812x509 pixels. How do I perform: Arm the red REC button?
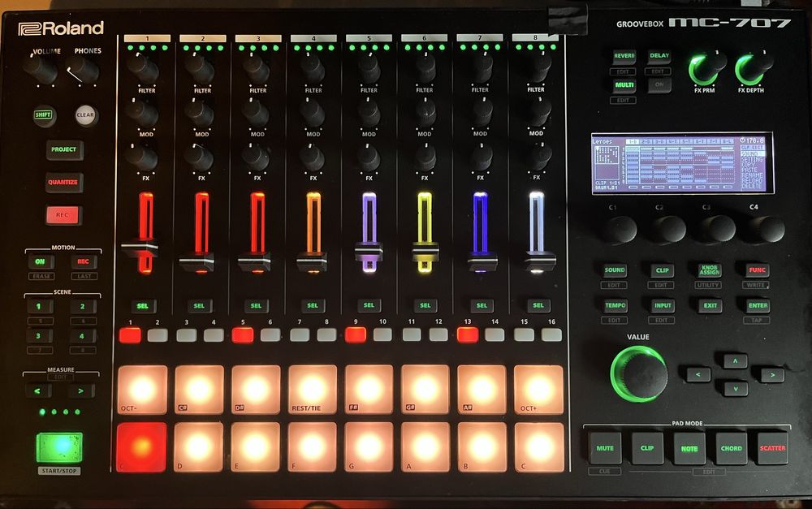(x=63, y=215)
